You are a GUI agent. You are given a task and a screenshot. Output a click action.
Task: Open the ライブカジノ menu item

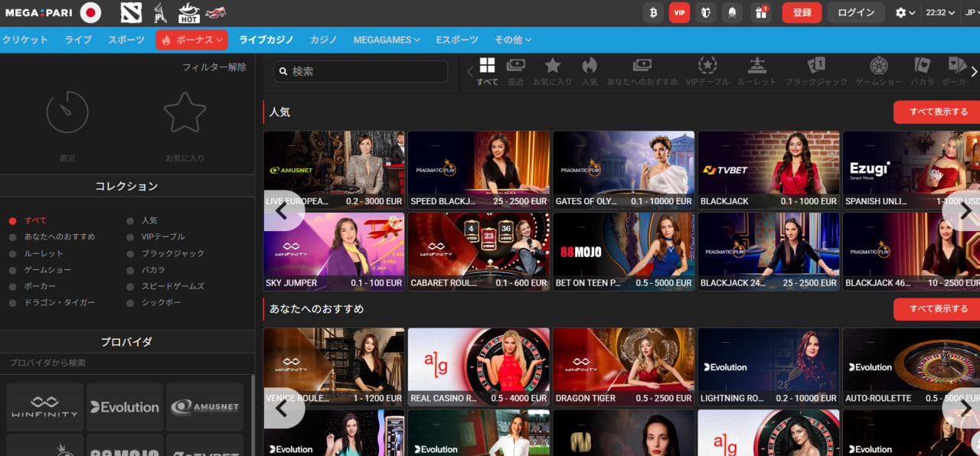pos(266,40)
